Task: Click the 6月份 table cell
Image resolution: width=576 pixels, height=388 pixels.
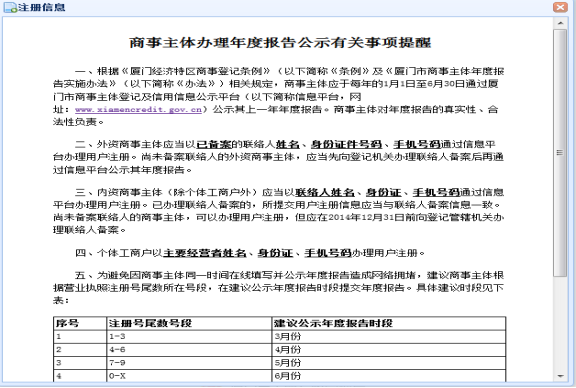Action: click(389, 376)
